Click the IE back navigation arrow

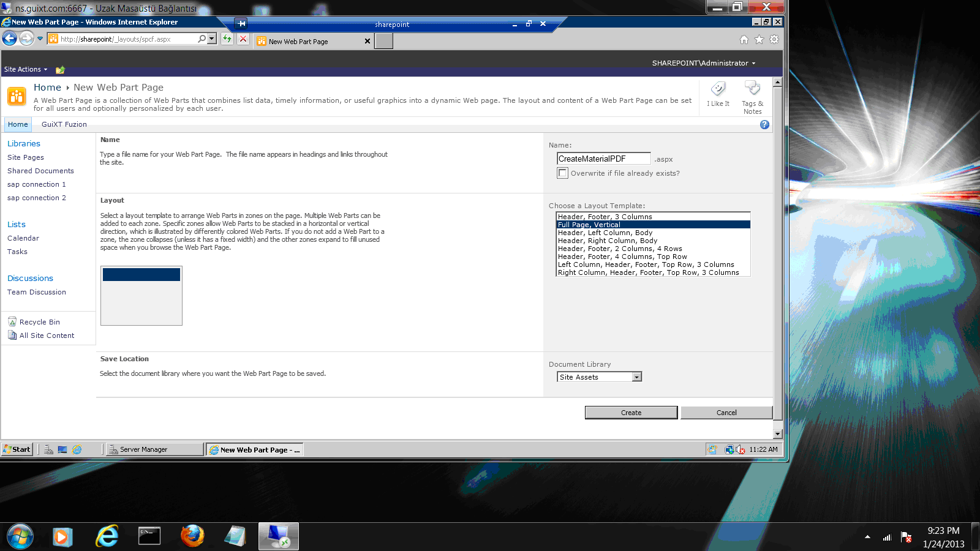coord(9,39)
